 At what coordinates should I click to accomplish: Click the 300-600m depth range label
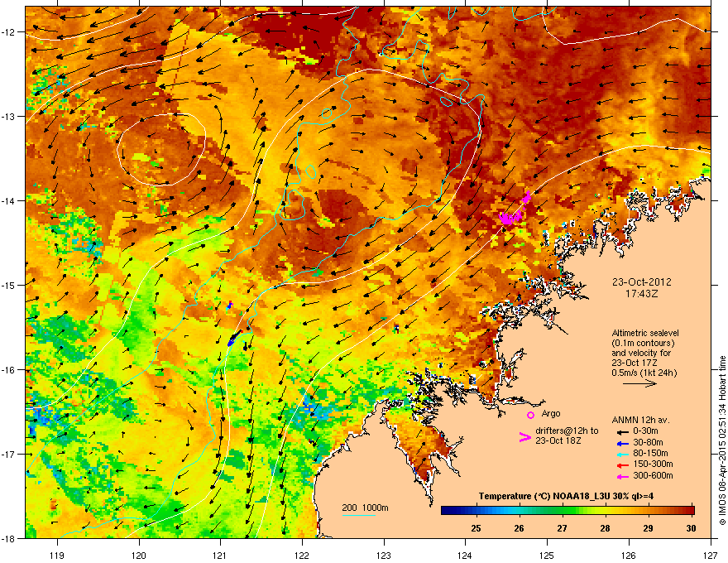coord(653,475)
